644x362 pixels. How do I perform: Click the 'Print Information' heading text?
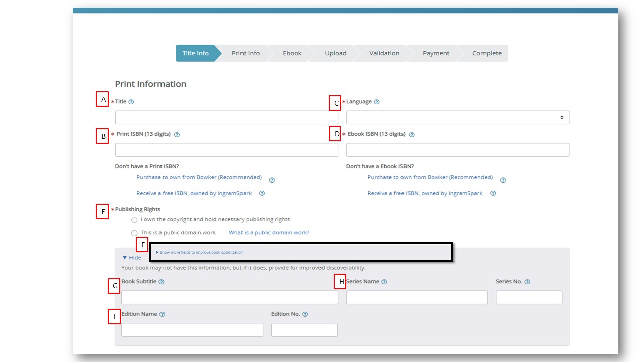coord(150,84)
